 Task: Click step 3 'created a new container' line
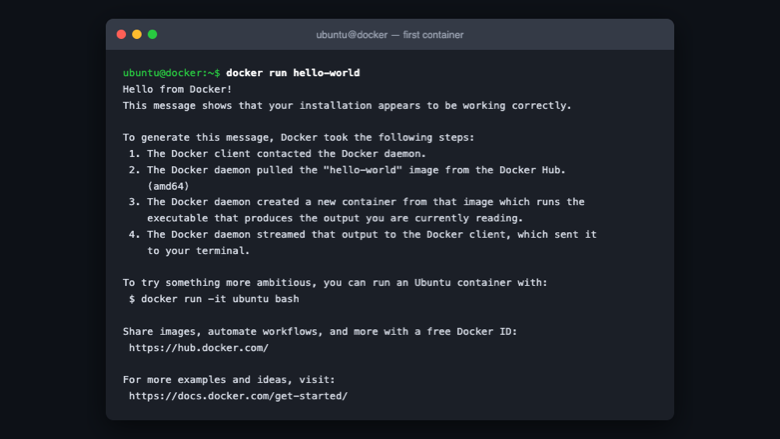coord(357,202)
